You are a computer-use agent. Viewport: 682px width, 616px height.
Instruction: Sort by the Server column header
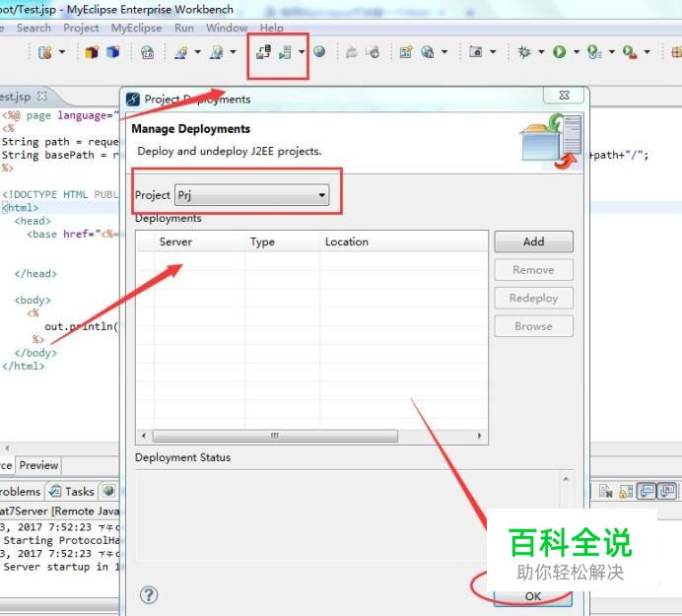(200, 241)
